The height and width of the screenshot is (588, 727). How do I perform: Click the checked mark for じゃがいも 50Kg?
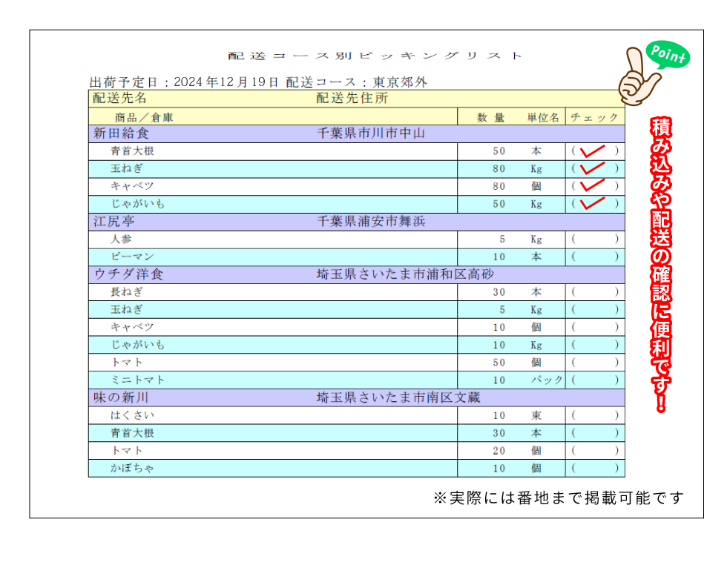coord(593,204)
